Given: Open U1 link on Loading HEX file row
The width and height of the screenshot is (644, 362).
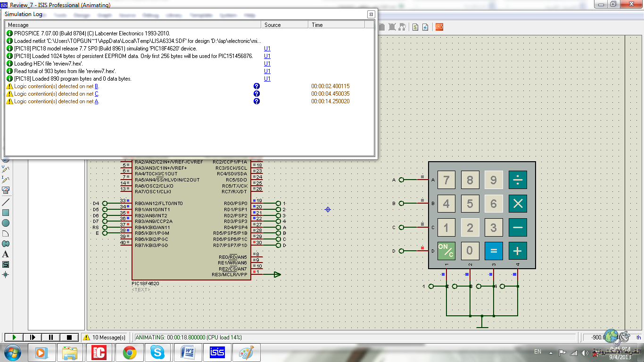Looking at the screenshot, I should click(x=267, y=64).
